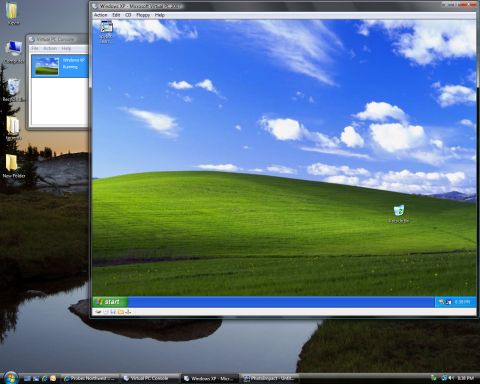
Task: Click the green Vista system tray icon
Action: click(434, 378)
